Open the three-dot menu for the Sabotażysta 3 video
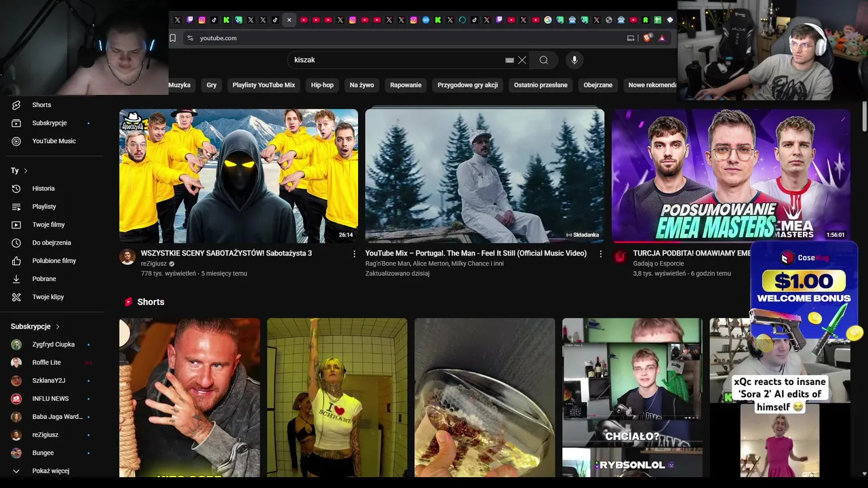868x488 pixels. click(354, 253)
